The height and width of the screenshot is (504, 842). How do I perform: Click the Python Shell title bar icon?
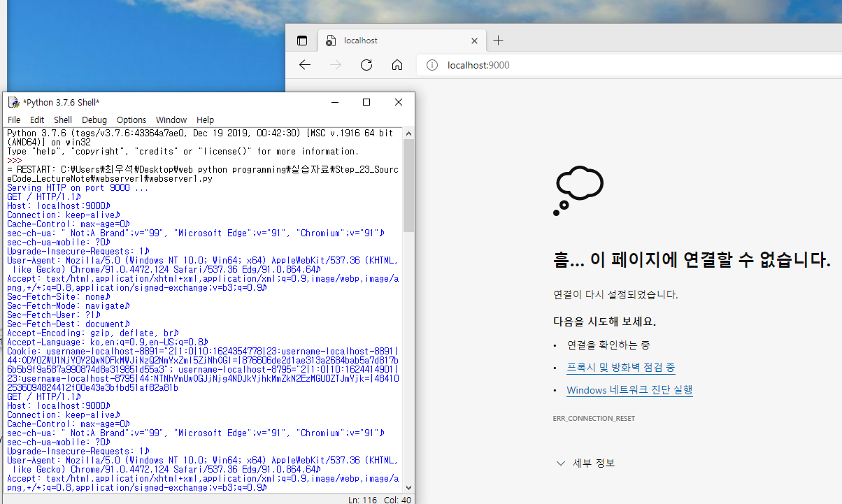pos(13,102)
